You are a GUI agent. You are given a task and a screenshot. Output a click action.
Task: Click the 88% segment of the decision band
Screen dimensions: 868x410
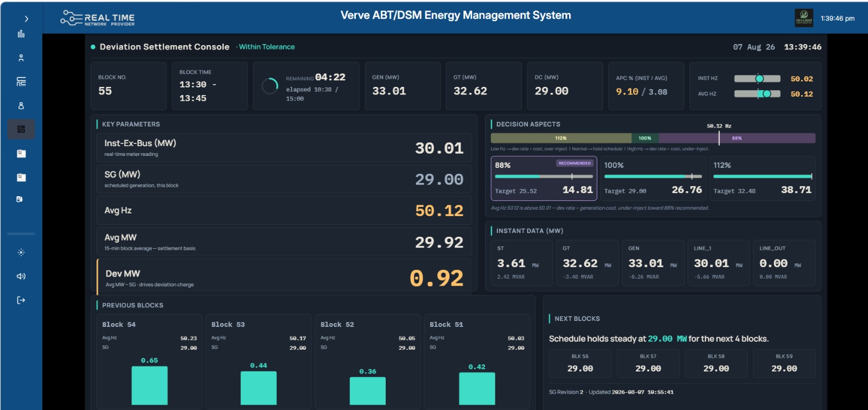(737, 138)
